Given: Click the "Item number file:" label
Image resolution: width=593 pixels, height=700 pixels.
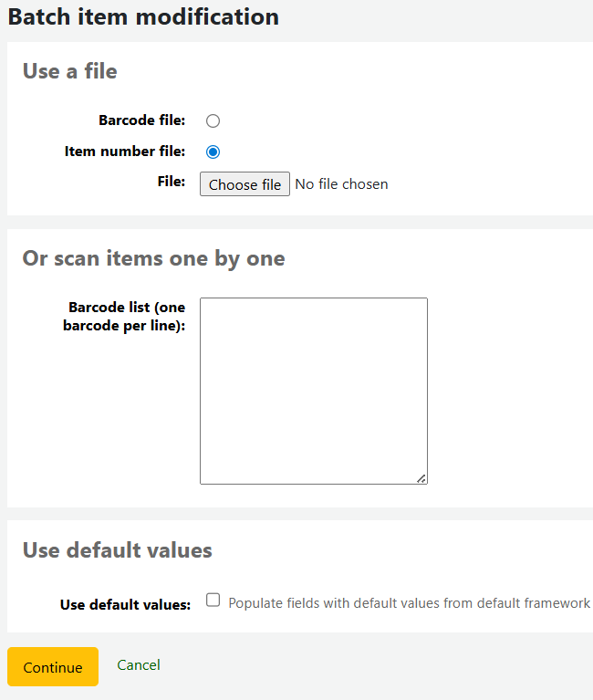Looking at the screenshot, I should 125,151.
